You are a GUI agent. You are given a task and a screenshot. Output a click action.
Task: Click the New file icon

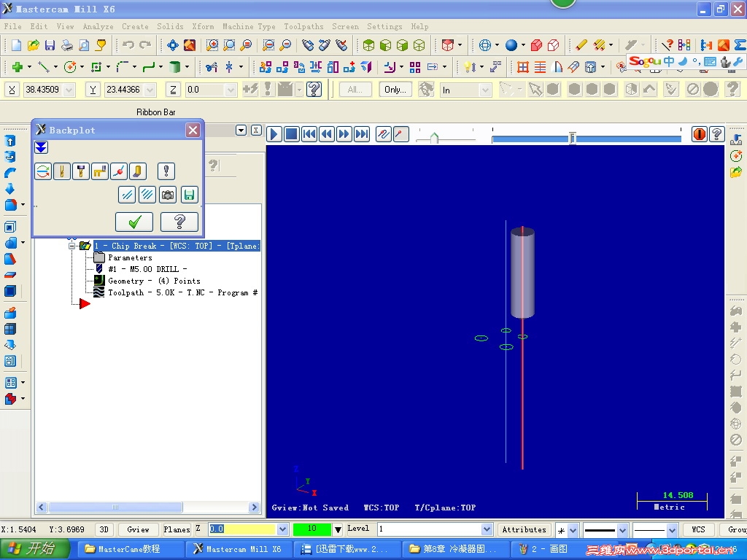tap(16, 45)
